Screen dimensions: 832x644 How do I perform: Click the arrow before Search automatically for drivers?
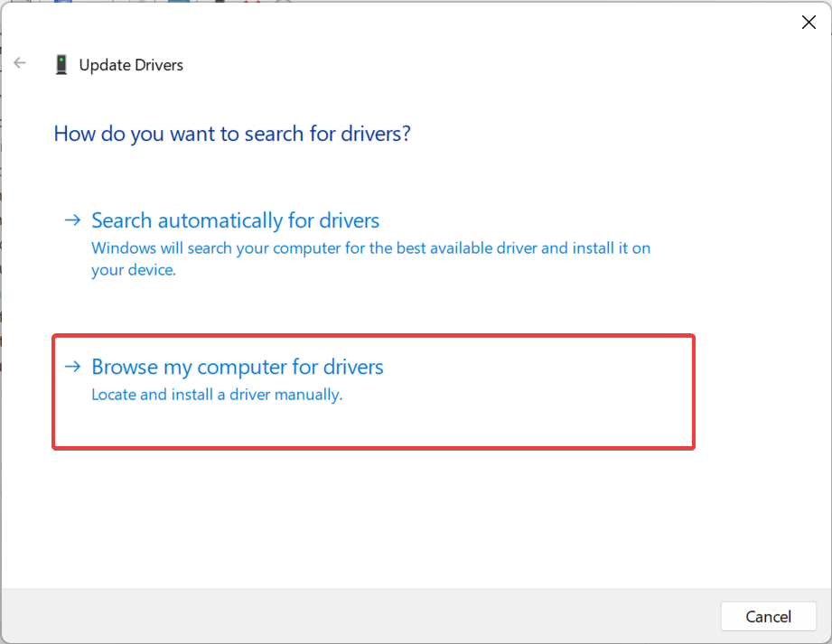pyautogui.click(x=72, y=220)
